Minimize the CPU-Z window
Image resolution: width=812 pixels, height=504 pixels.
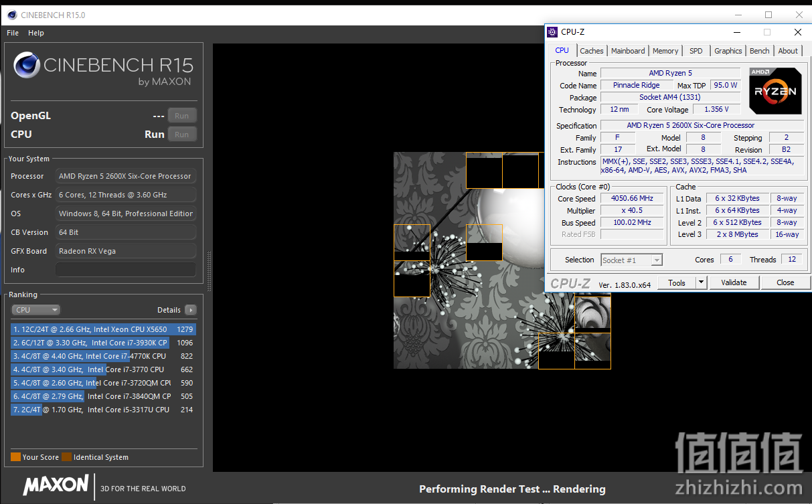pos(737,31)
